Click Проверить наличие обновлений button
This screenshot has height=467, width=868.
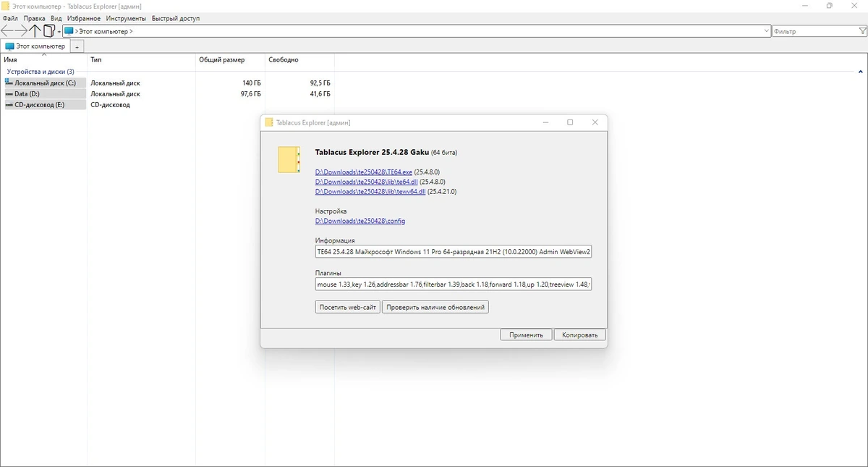(x=436, y=307)
